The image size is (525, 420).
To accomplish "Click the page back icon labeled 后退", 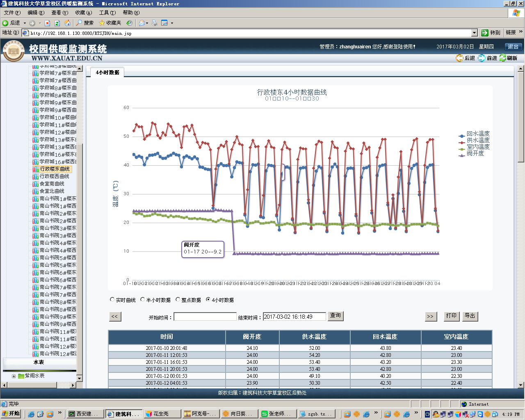I will click(x=465, y=58).
